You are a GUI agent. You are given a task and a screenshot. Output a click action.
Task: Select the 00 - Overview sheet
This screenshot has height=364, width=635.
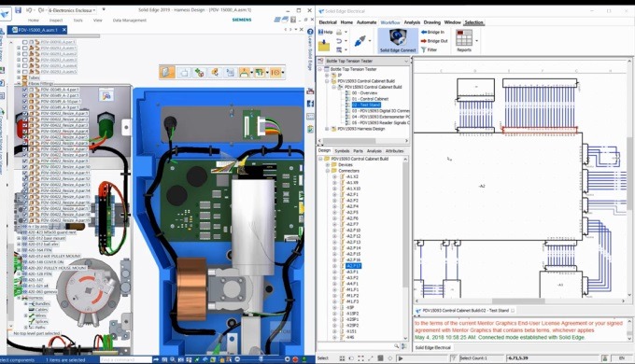364,93
